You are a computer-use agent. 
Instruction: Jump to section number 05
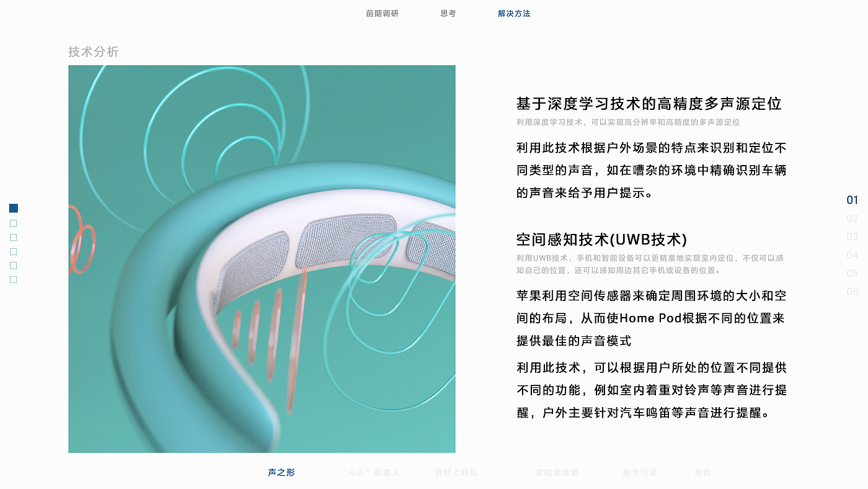tap(852, 273)
